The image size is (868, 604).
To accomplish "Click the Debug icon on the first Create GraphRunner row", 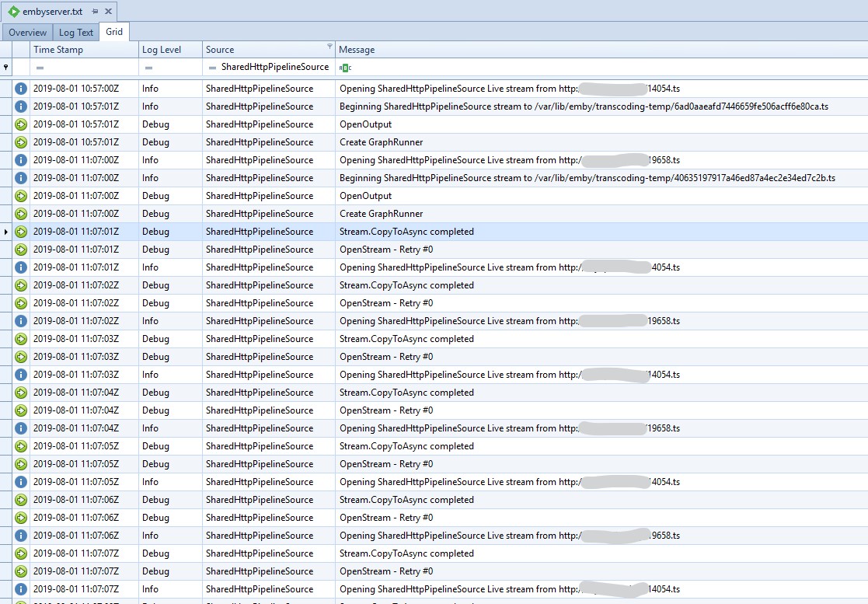I will pyautogui.click(x=21, y=142).
